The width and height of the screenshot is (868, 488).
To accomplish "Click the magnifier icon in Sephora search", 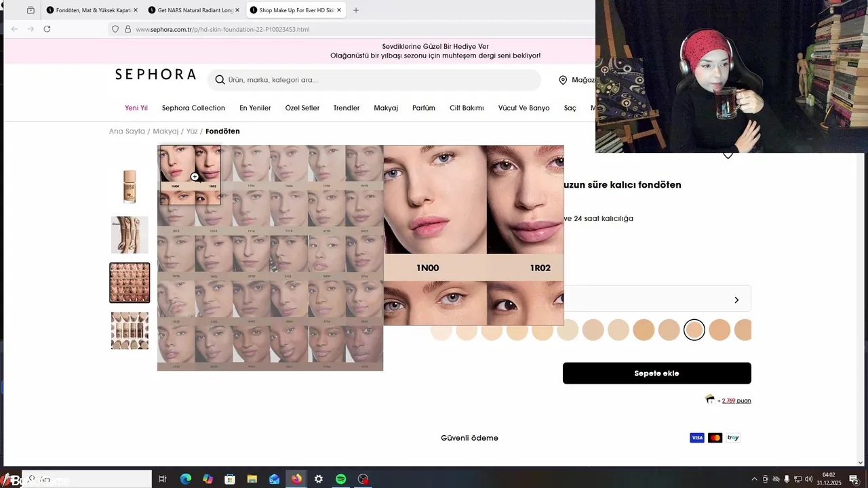I will 220,80.
